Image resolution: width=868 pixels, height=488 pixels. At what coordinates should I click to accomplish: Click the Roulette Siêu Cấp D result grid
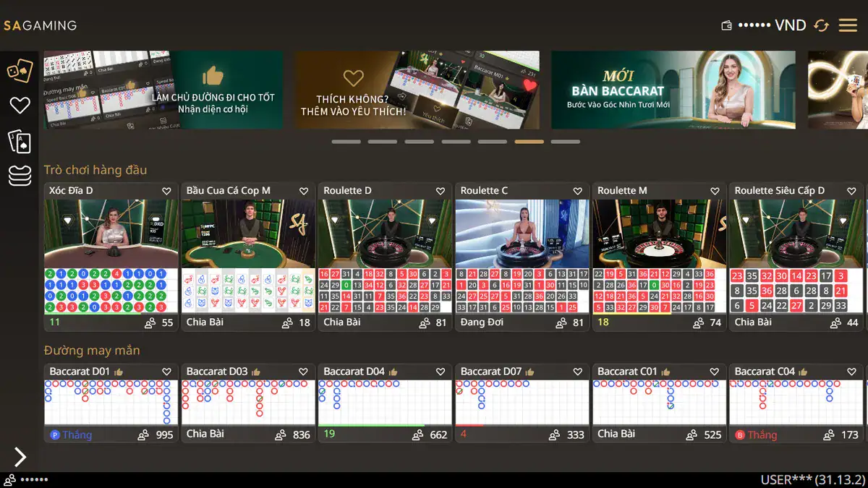[796, 291]
